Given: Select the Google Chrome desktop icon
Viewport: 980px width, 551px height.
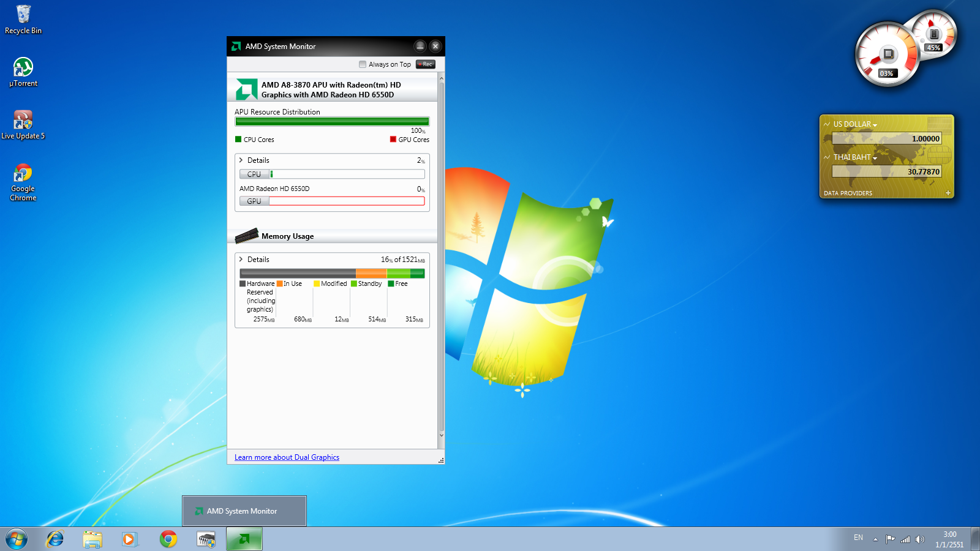Looking at the screenshot, I should 23,182.
